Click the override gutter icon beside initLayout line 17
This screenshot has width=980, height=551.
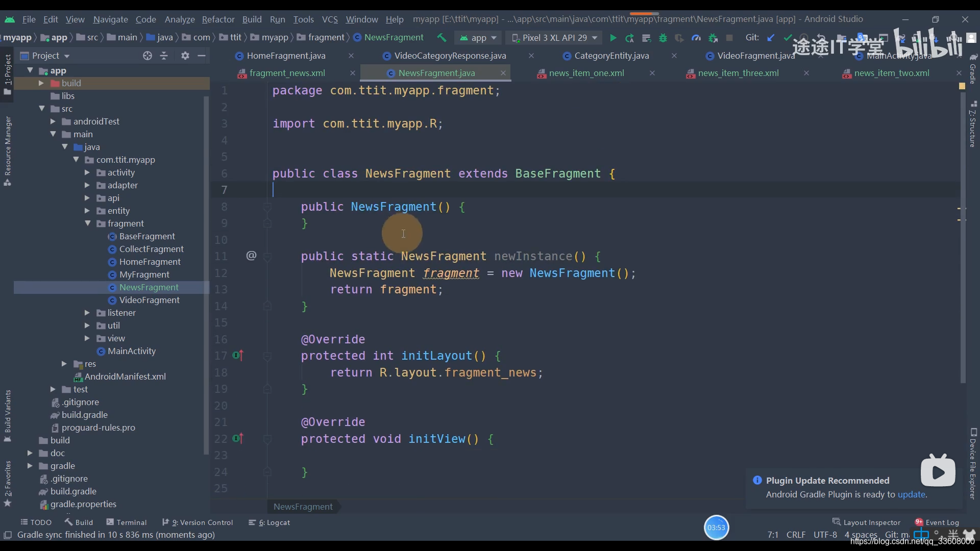[x=238, y=356]
